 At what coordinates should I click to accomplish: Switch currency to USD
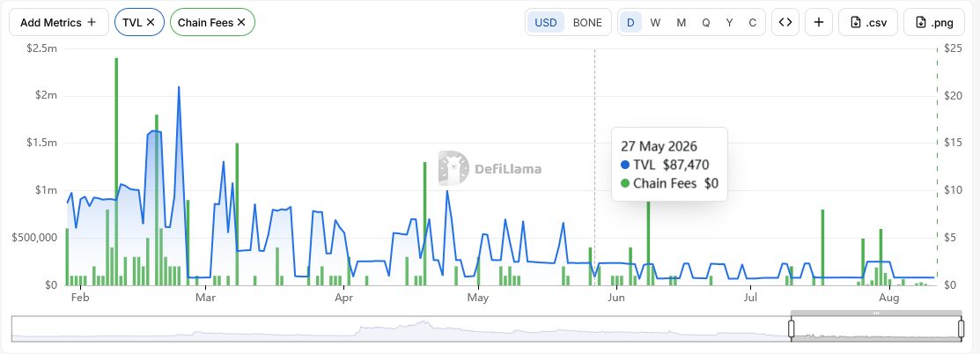pos(546,23)
